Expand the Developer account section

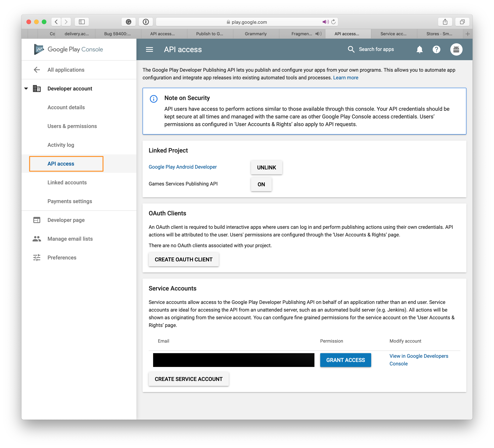(x=27, y=89)
